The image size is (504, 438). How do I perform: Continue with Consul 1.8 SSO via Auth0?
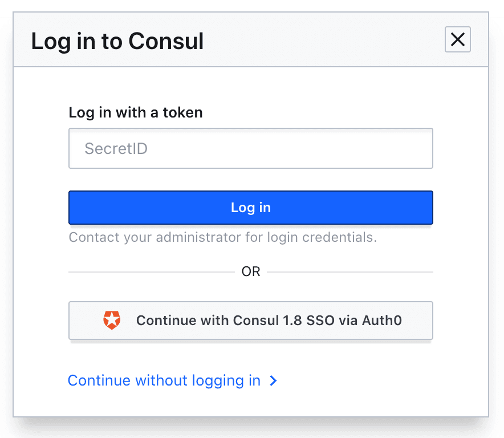click(250, 321)
